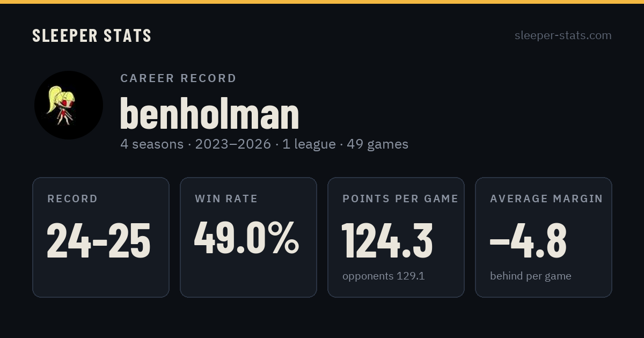
Task: Click the RECORD card label
Action: point(72,199)
